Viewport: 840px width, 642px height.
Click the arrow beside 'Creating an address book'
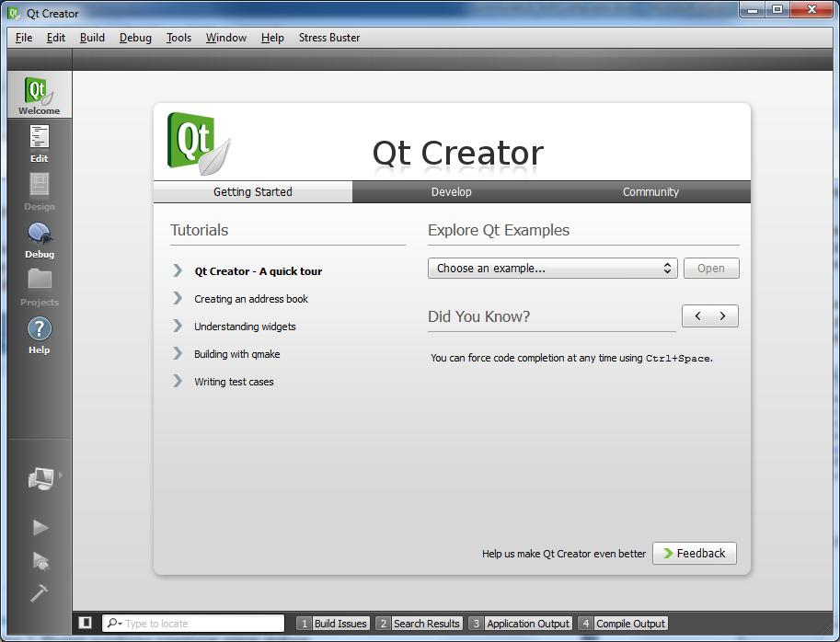(x=178, y=298)
